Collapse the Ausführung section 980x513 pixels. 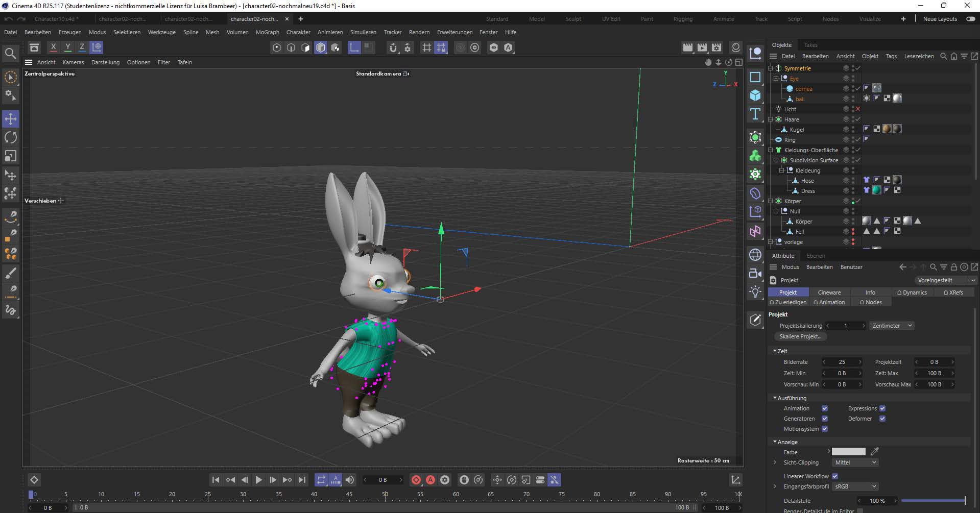pos(775,398)
